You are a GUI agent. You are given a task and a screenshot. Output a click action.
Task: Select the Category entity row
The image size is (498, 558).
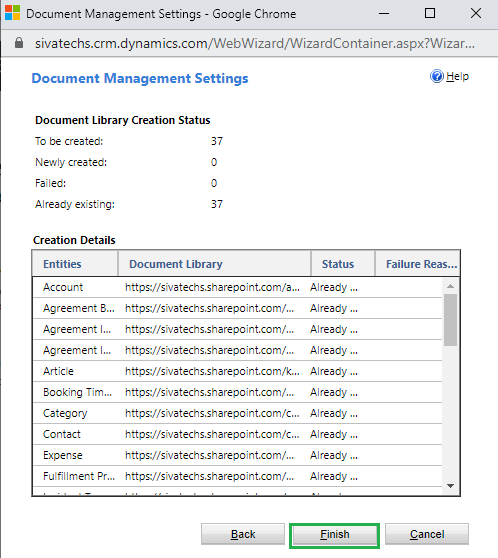[237, 413]
